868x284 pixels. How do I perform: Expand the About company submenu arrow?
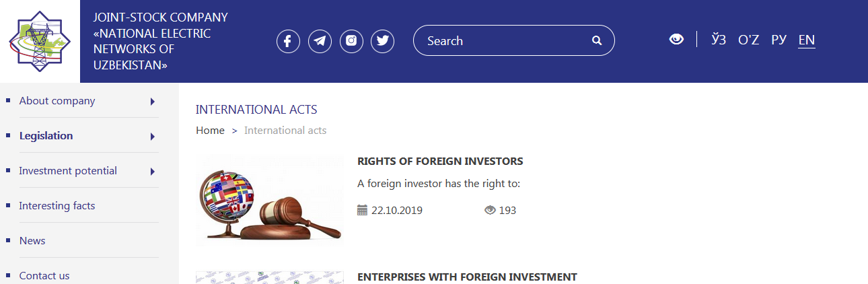click(x=153, y=102)
